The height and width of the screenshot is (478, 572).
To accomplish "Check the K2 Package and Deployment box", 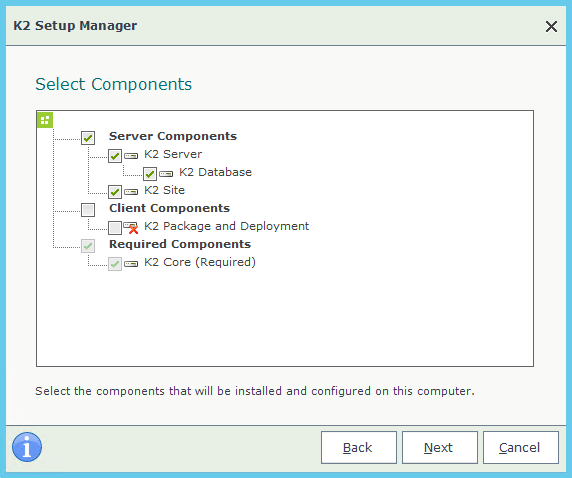I will [x=115, y=228].
